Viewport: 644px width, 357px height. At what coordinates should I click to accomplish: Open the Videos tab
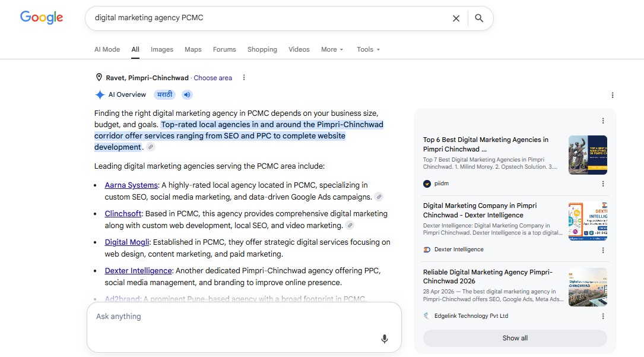click(299, 49)
